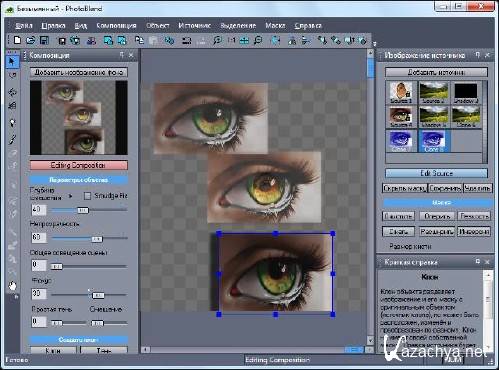Select the lasso tool in left toolbox
This screenshot has height=370, width=499.
pos(12,75)
